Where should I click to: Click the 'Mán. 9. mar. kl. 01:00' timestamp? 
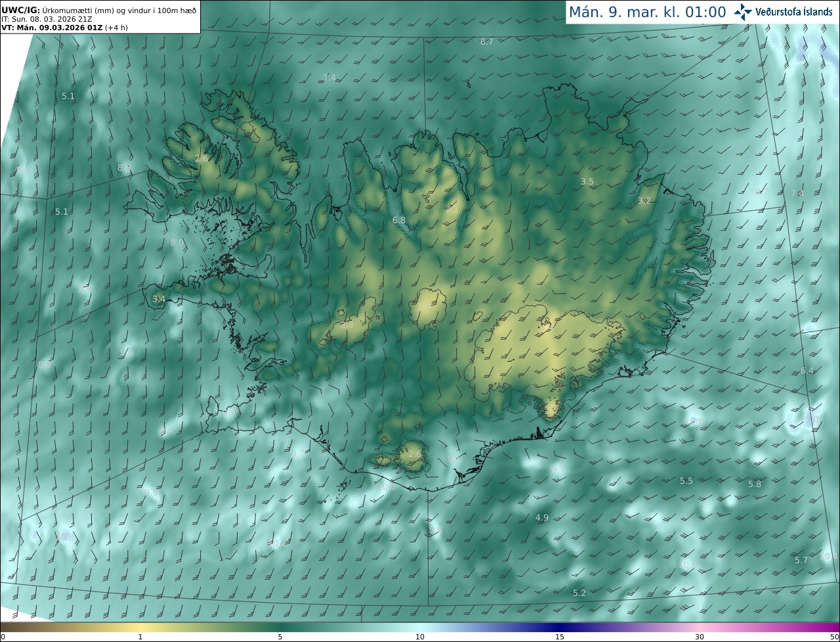647,12
